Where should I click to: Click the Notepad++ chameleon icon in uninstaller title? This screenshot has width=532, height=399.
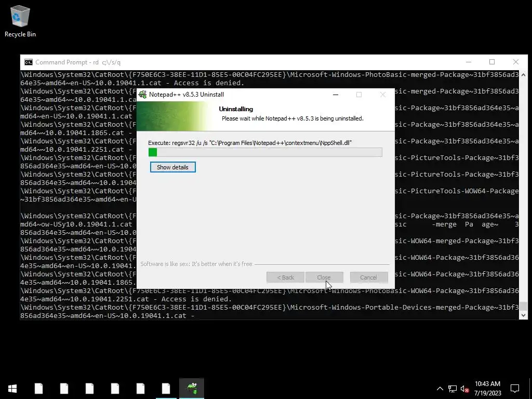point(143,95)
